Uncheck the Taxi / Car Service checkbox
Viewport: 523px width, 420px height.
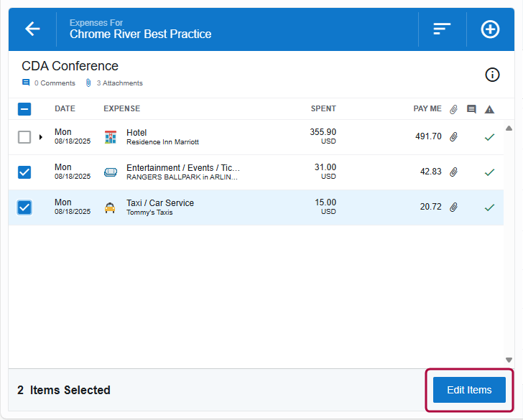[x=24, y=207]
